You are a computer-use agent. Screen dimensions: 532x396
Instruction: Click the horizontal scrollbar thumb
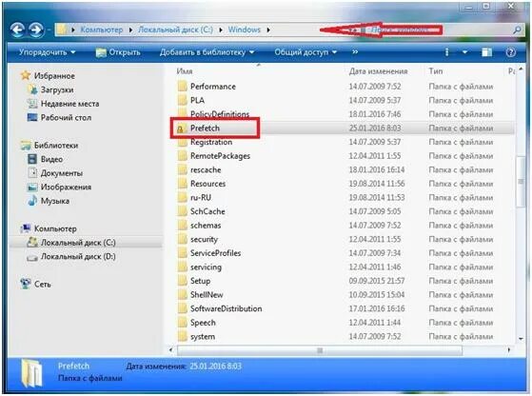319,350
